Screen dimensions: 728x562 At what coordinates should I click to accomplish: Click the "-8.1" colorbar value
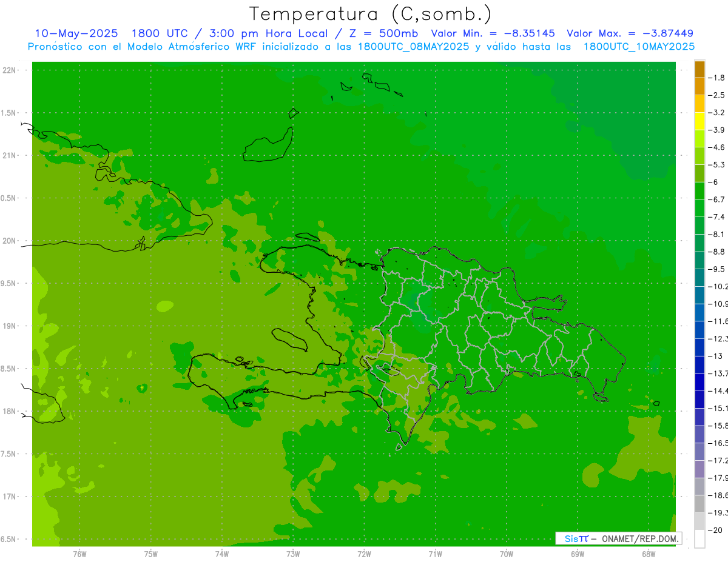[x=717, y=234]
